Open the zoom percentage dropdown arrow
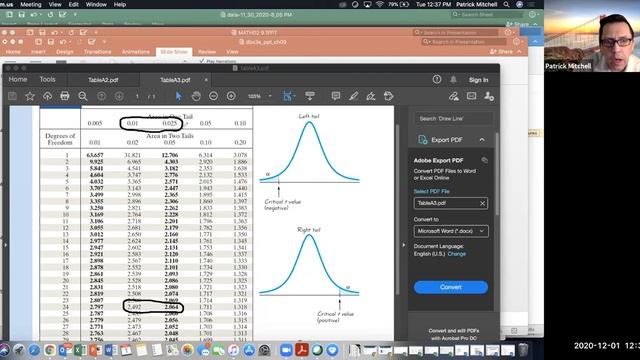Image resolution: width=640 pixels, height=360 pixels. pyautogui.click(x=270, y=96)
